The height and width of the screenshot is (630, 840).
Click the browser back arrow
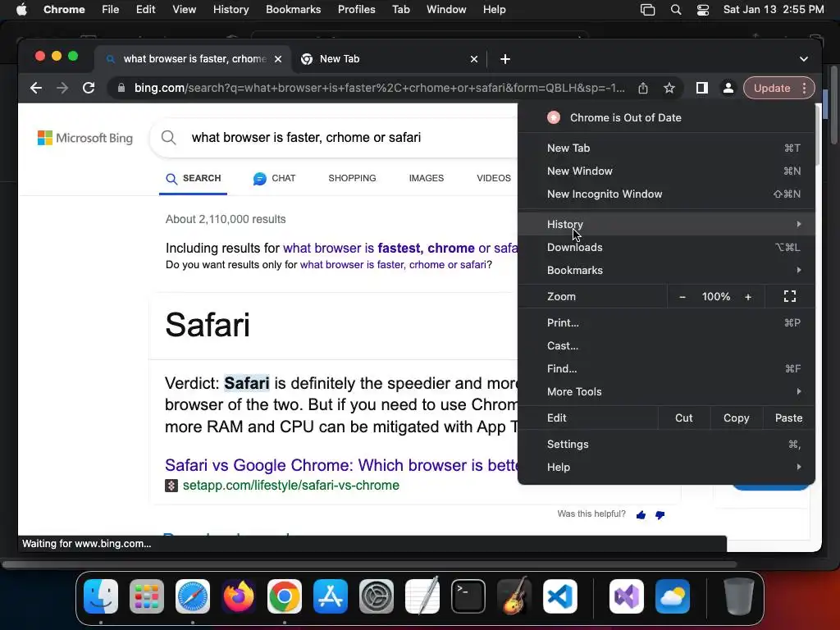[x=36, y=88]
